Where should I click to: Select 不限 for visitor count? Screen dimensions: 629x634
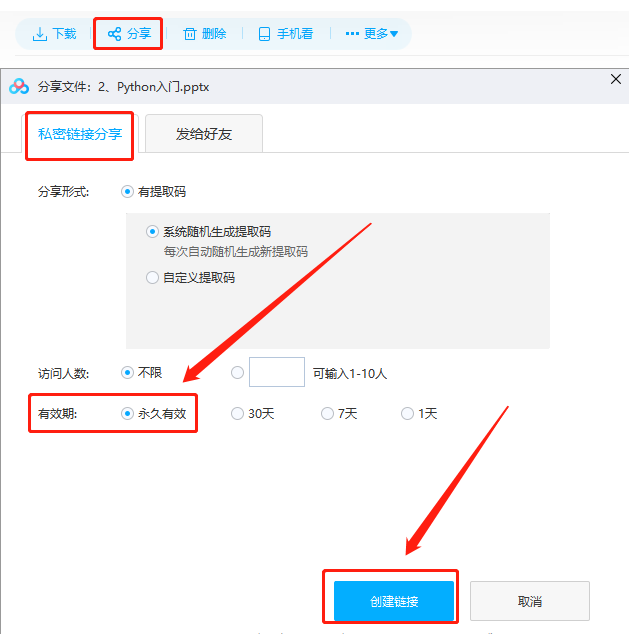pos(127,373)
